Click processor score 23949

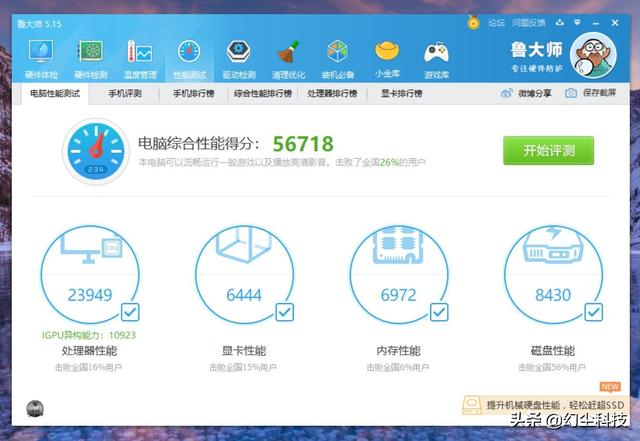(90, 295)
